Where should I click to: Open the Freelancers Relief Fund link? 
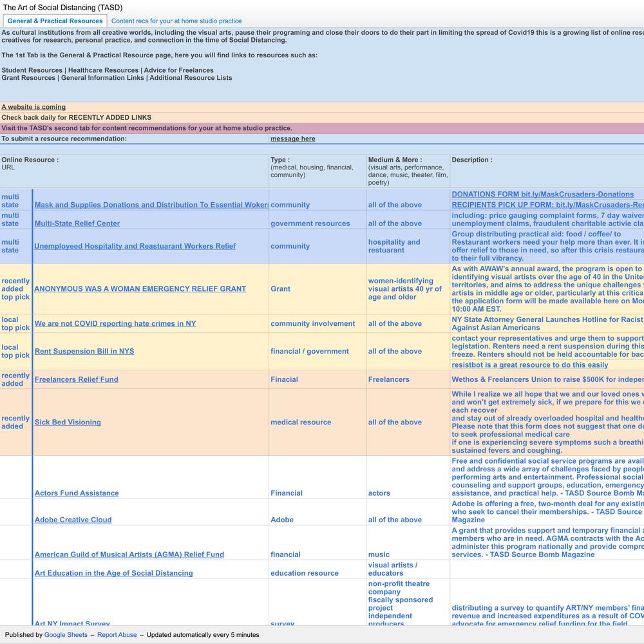(77, 379)
